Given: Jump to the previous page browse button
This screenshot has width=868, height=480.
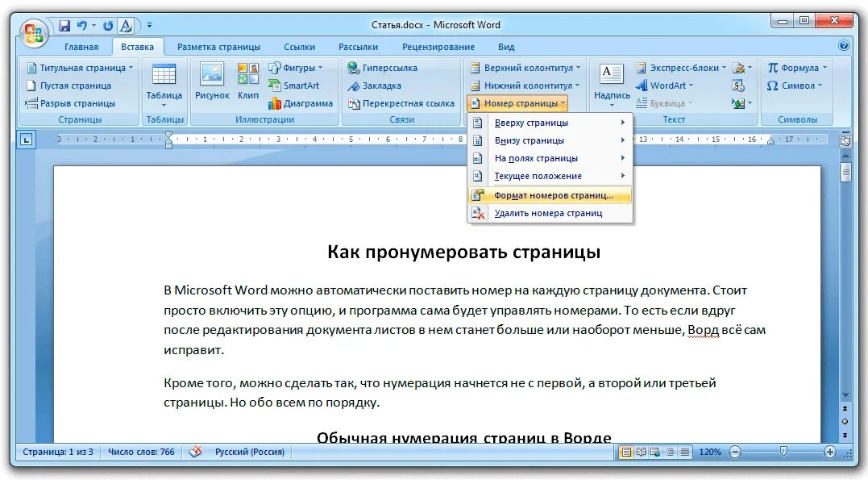Looking at the screenshot, I should pos(845,408).
